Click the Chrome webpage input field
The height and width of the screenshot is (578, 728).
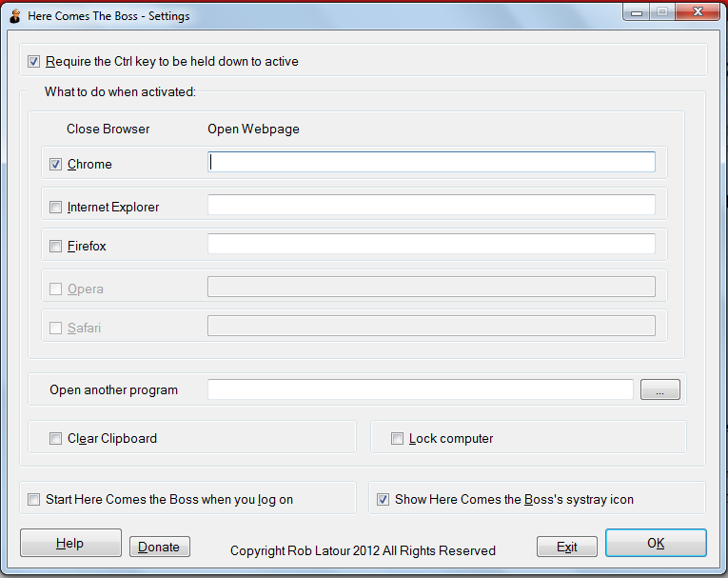[x=431, y=162]
